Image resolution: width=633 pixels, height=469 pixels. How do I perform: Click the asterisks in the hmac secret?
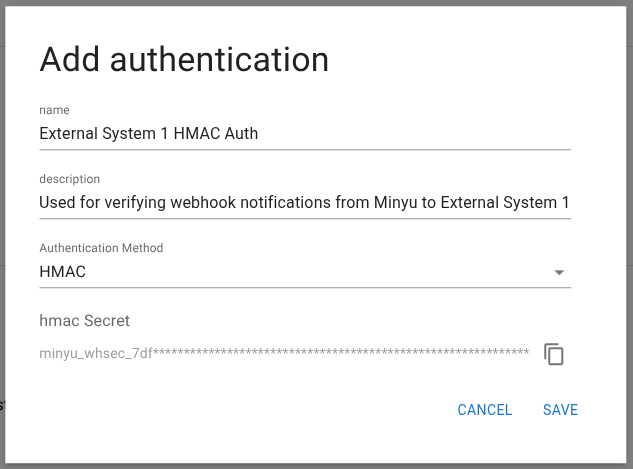click(x=340, y=353)
